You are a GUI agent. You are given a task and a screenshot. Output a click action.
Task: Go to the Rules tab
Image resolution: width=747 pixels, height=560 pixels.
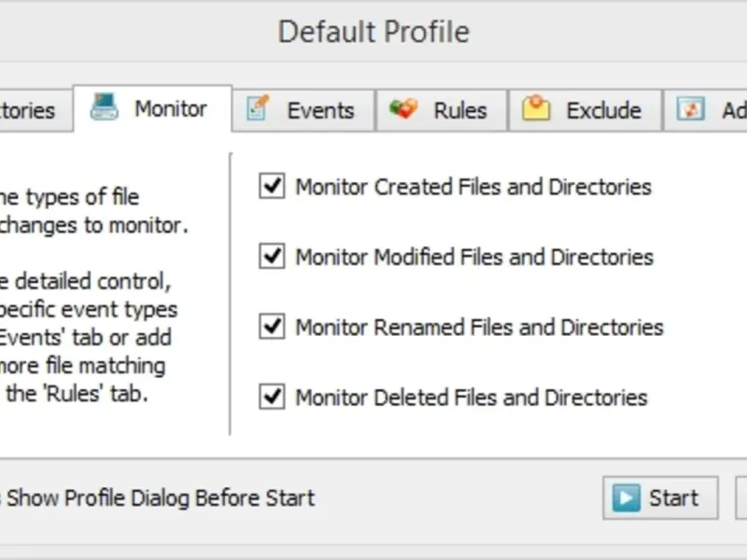coord(459,110)
